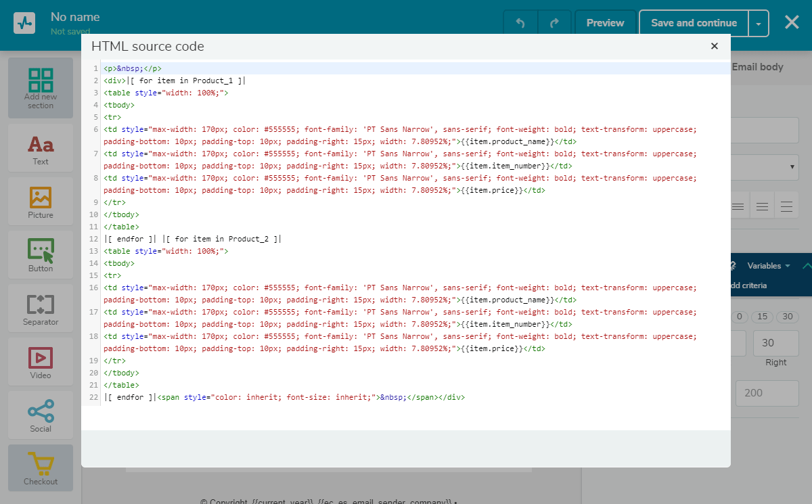Pick the Checkout cart block

click(41, 469)
